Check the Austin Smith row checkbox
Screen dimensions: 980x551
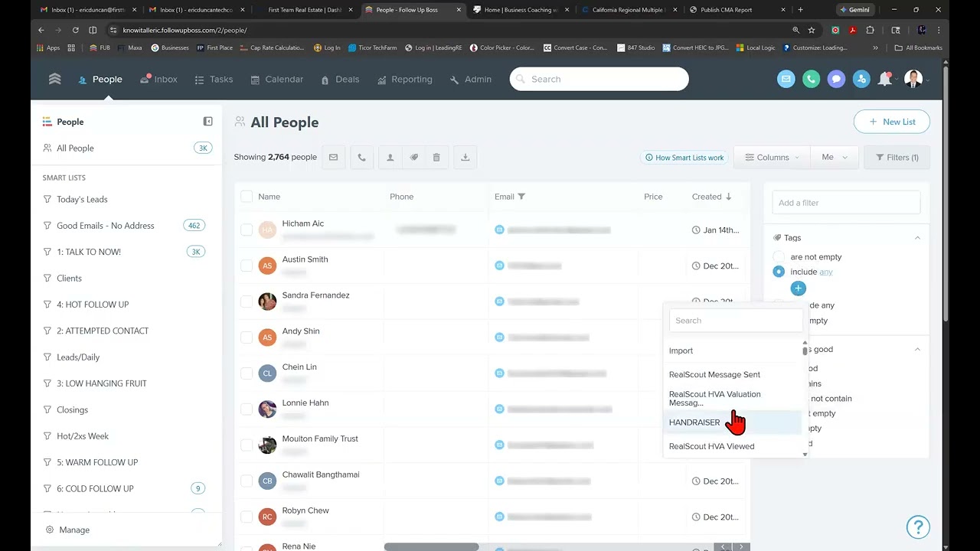point(247,266)
